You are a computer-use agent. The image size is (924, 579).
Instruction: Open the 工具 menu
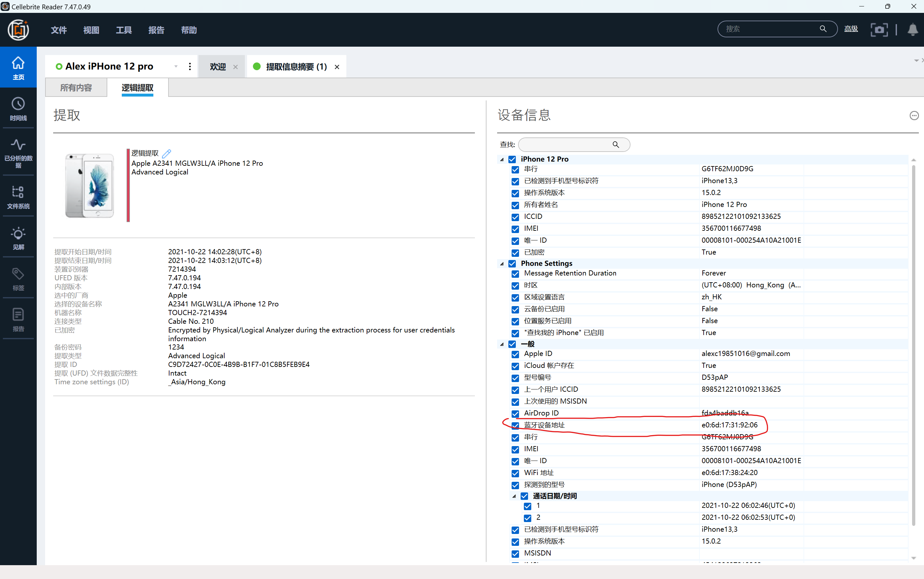click(123, 30)
